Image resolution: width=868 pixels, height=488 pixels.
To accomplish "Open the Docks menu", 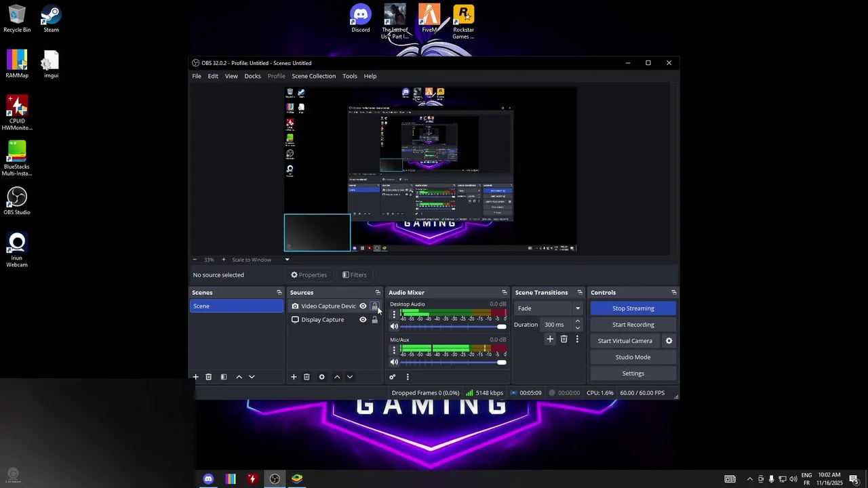I will click(x=252, y=76).
